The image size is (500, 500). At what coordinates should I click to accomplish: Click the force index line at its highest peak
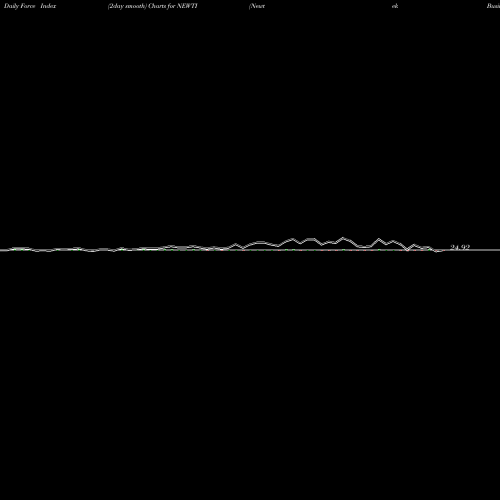[x=343, y=238]
